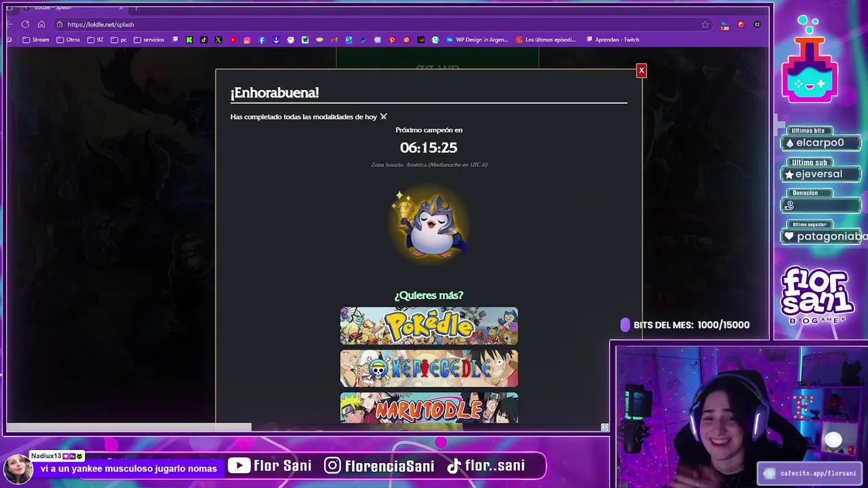
Task: Open the Facebook bookmark icon
Action: [262, 40]
